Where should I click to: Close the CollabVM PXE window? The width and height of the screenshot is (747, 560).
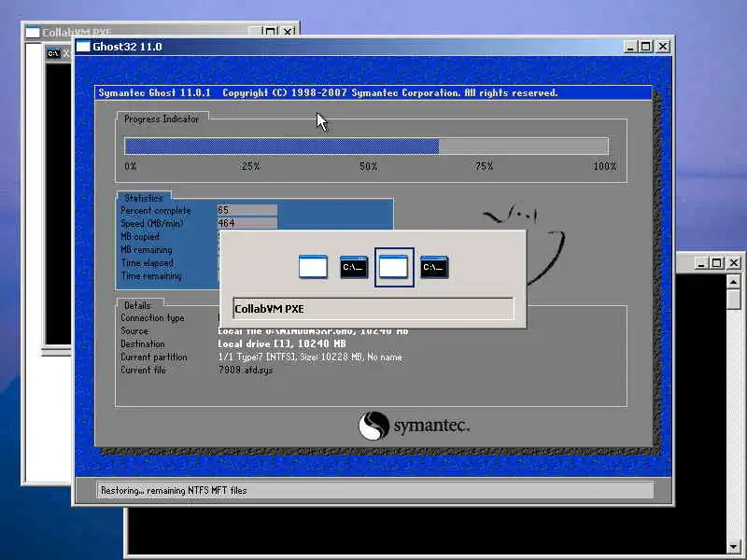(x=288, y=32)
